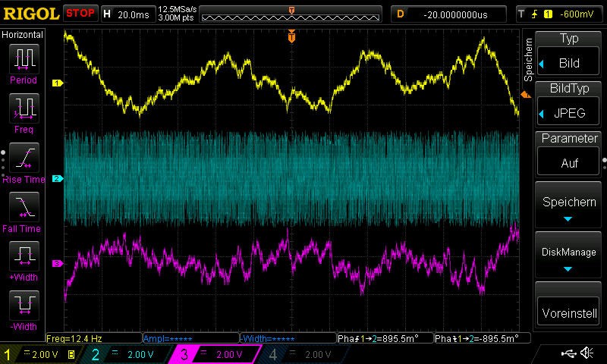Toggle the speaker sound icon
Screen dimensions: 607x364
coord(587,353)
